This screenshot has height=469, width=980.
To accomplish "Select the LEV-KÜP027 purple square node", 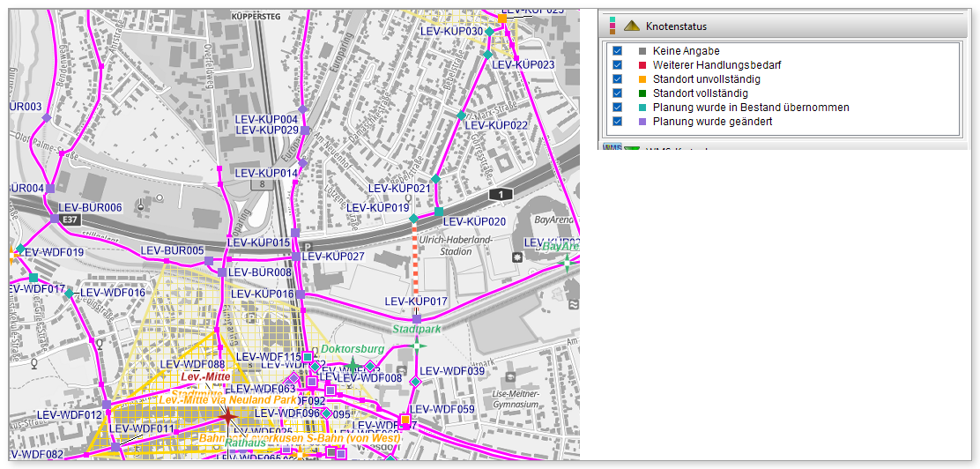I will 296,257.
